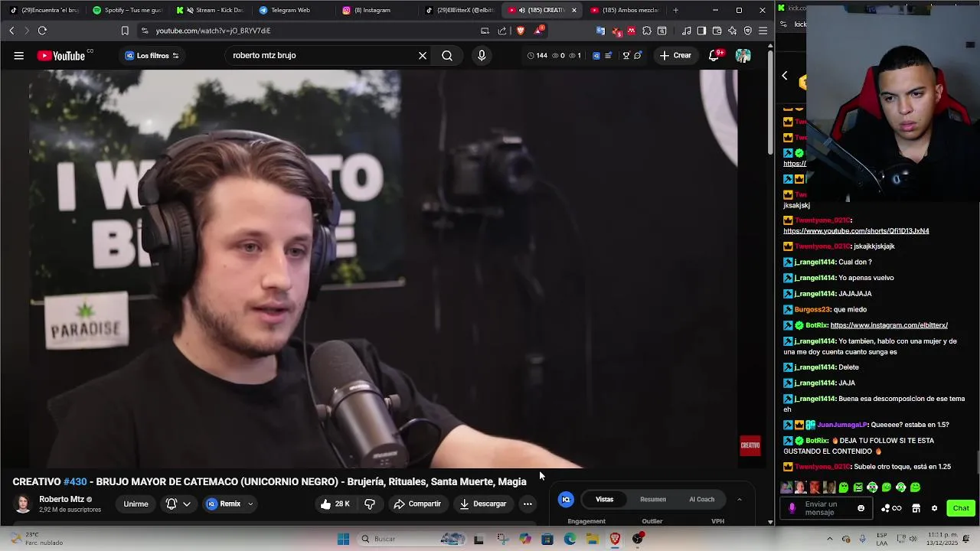Viewport: 980px width, 551px height.
Task: Like the video with thumbs up
Action: click(x=335, y=504)
